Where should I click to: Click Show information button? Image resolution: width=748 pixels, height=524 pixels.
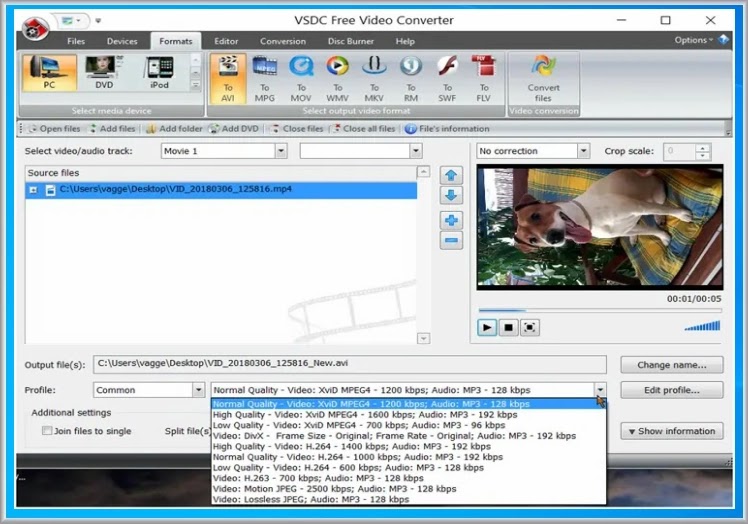pos(672,431)
